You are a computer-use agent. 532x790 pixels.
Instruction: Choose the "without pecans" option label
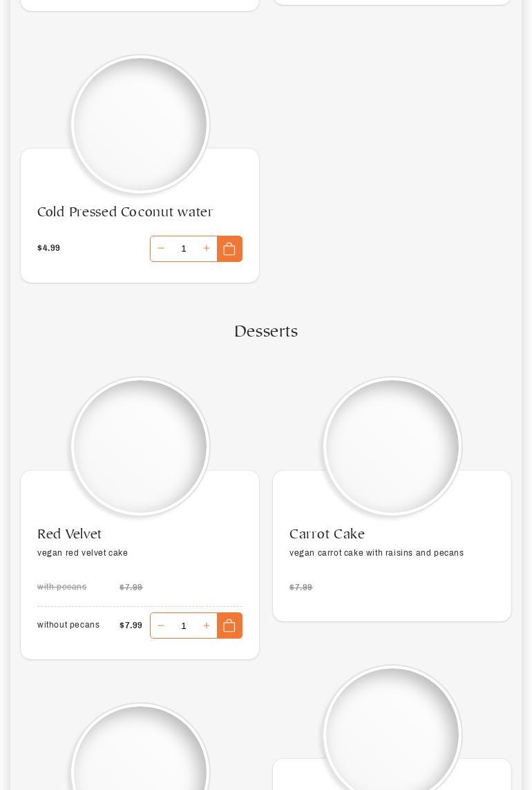pos(68,625)
